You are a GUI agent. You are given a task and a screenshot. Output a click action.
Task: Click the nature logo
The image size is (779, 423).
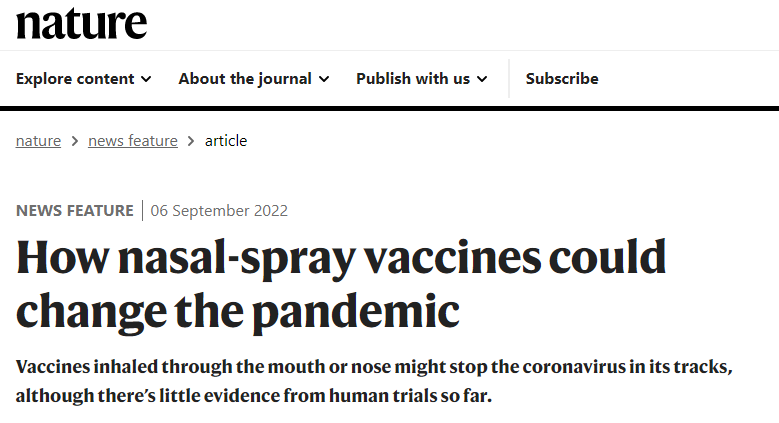pyautogui.click(x=81, y=23)
